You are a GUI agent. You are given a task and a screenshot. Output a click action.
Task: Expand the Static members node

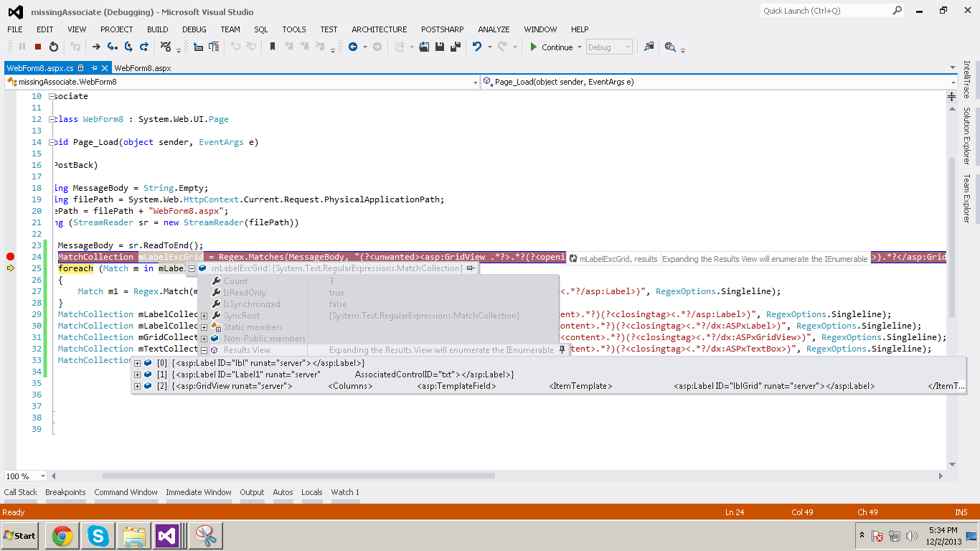coord(204,327)
